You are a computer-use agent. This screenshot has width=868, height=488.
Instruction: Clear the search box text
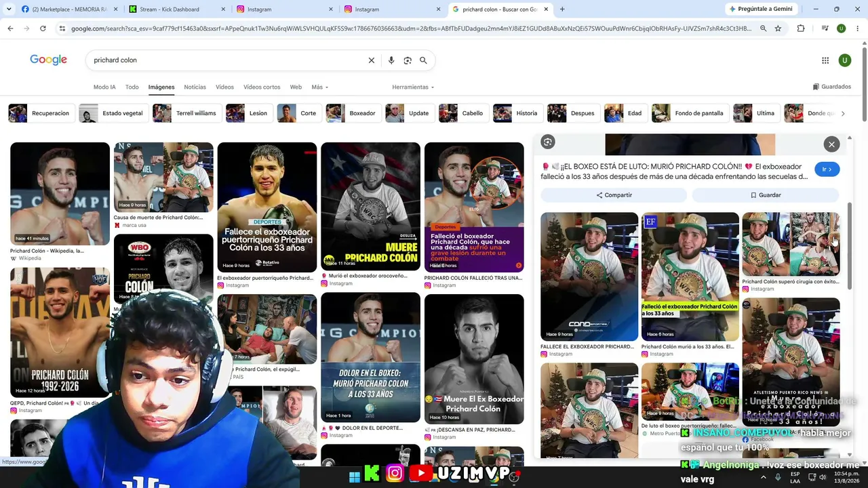click(x=371, y=60)
